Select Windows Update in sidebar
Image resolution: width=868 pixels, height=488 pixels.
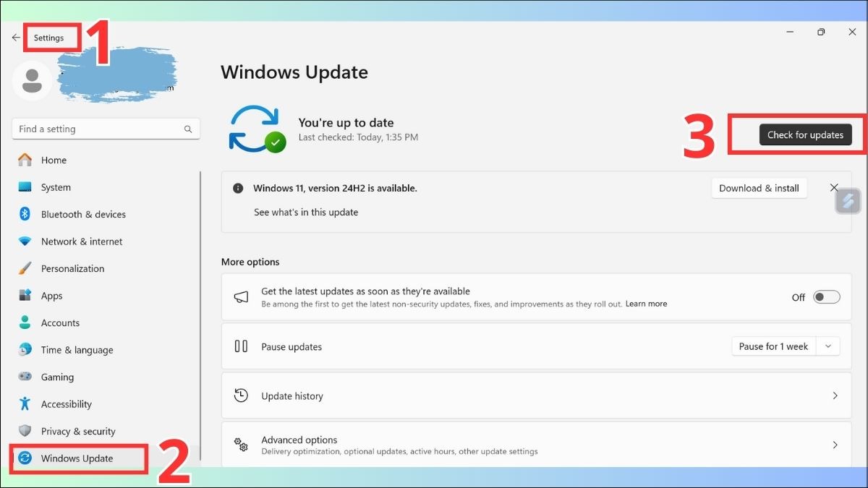[106, 458]
